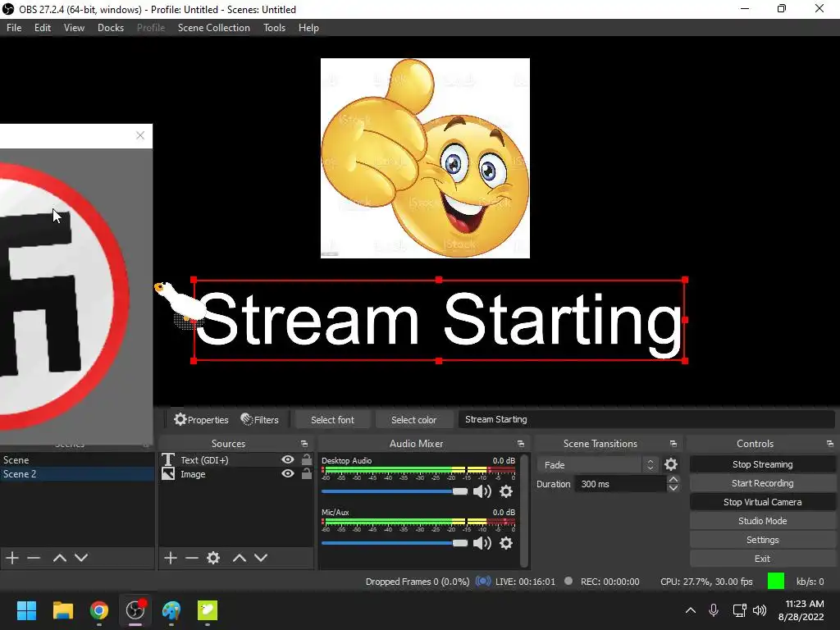Open the Scene Collection menu
This screenshot has width=840, height=630.
click(214, 28)
